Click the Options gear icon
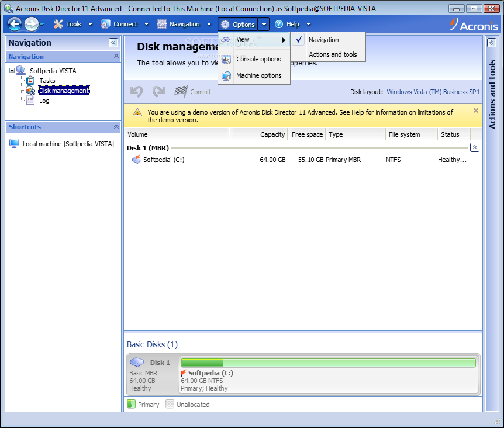The width and height of the screenshot is (504, 428). [225, 25]
